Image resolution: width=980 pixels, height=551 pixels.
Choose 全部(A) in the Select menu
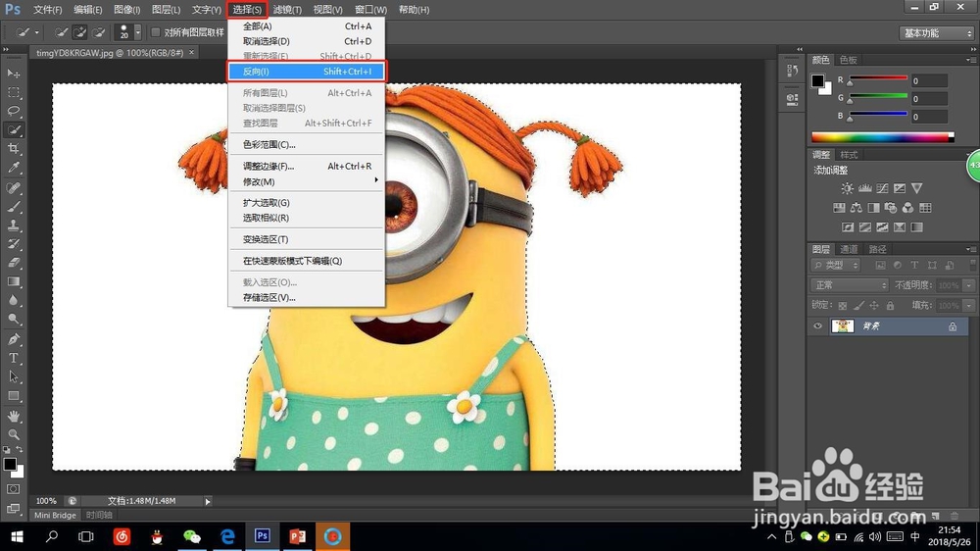tap(306, 26)
